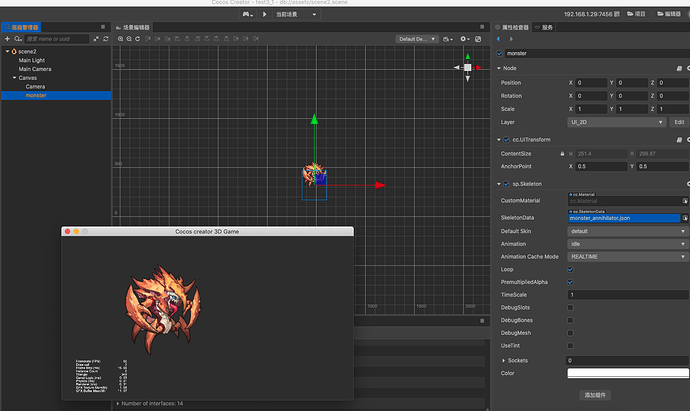690x411 pixels.
Task: Switch to scene editor tab (场景编辑器)
Action: pos(132,27)
